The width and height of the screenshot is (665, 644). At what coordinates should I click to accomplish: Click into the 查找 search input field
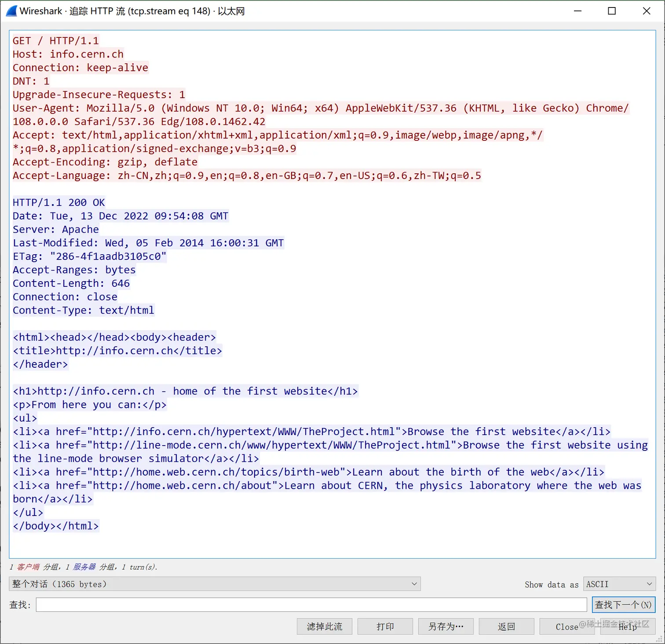pyautogui.click(x=311, y=604)
